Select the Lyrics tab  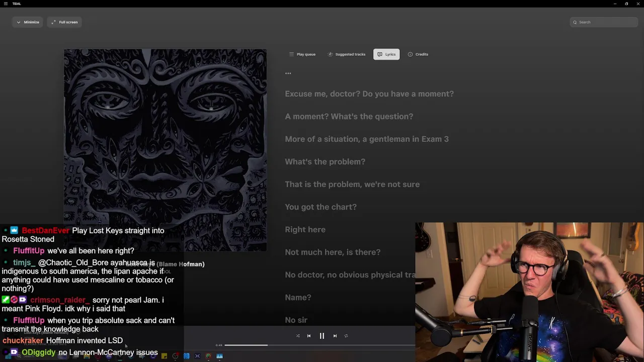pos(386,54)
